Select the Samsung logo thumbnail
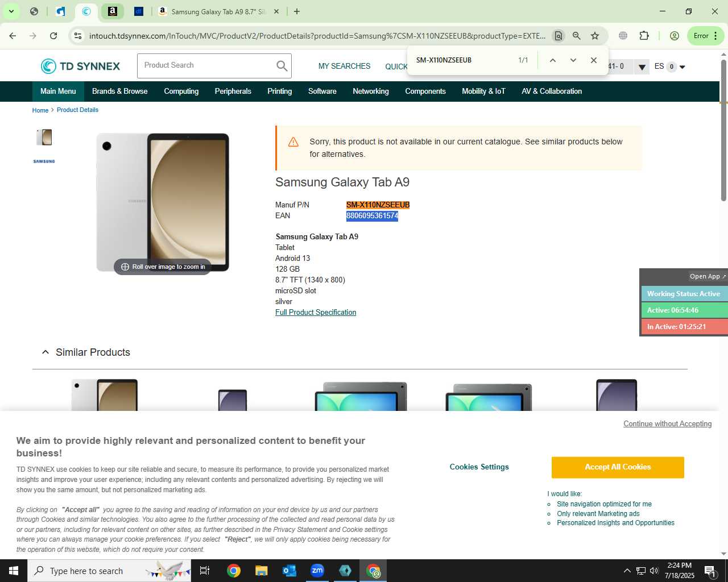The height and width of the screenshot is (582, 728). (44, 161)
